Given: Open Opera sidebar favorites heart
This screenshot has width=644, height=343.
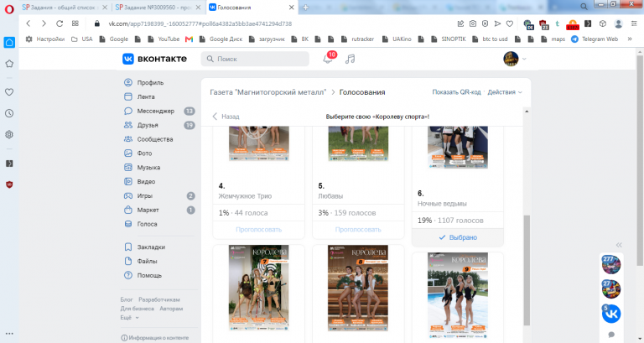Looking at the screenshot, I should pyautogui.click(x=9, y=92).
